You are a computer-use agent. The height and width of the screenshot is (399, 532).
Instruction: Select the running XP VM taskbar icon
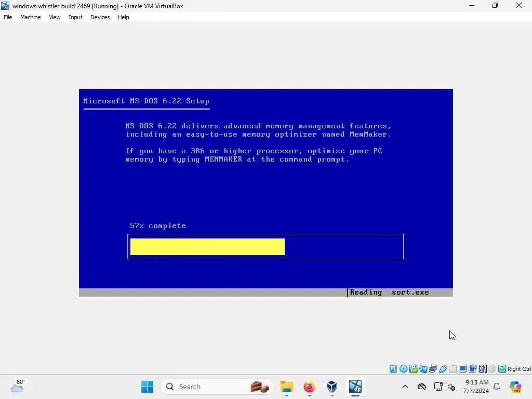[x=355, y=387]
